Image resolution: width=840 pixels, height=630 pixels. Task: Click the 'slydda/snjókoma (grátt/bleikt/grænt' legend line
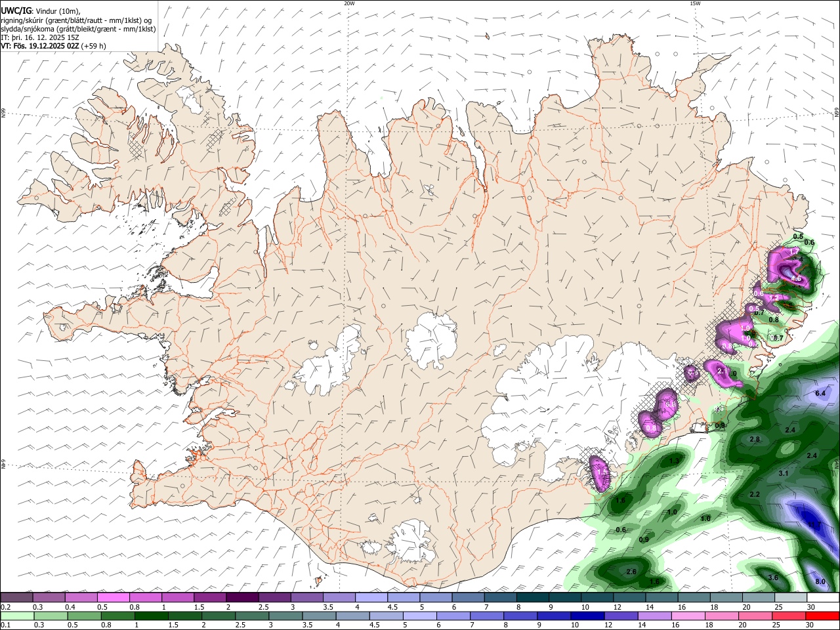tap(78, 29)
